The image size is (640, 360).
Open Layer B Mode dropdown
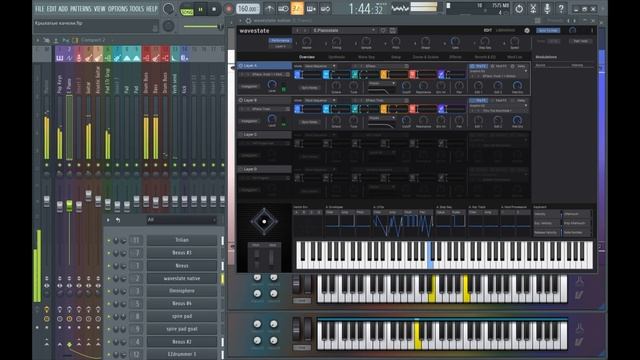(x=320, y=100)
